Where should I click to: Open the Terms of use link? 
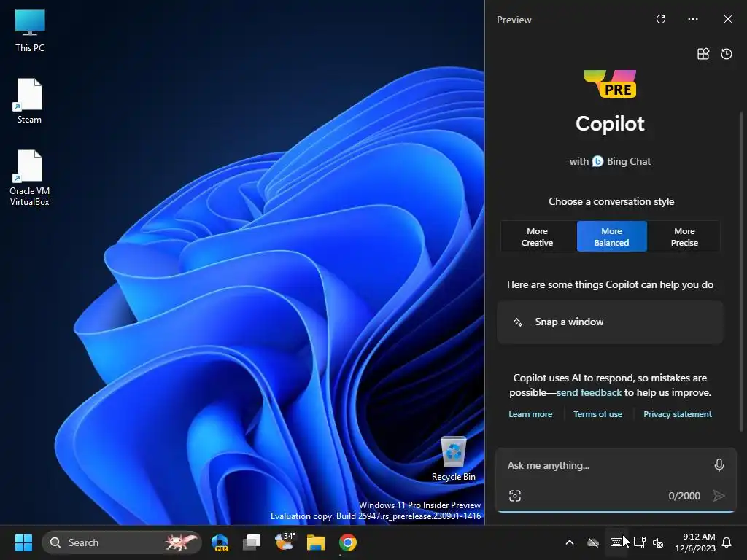point(598,414)
